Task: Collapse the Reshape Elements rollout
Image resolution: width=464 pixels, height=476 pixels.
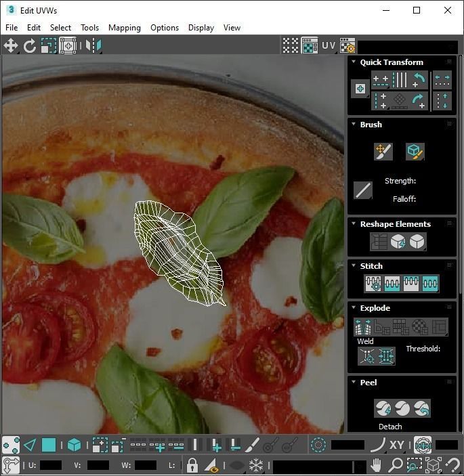Action: pyautogui.click(x=354, y=223)
